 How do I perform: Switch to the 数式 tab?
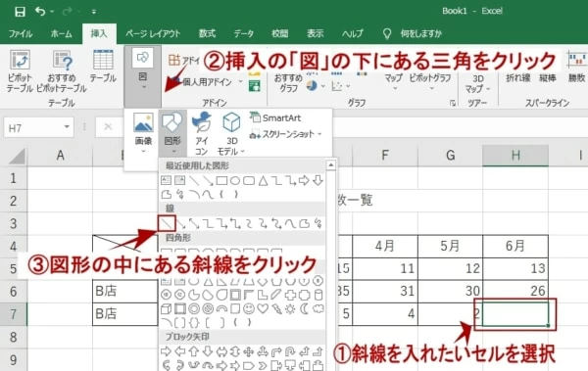click(x=207, y=33)
